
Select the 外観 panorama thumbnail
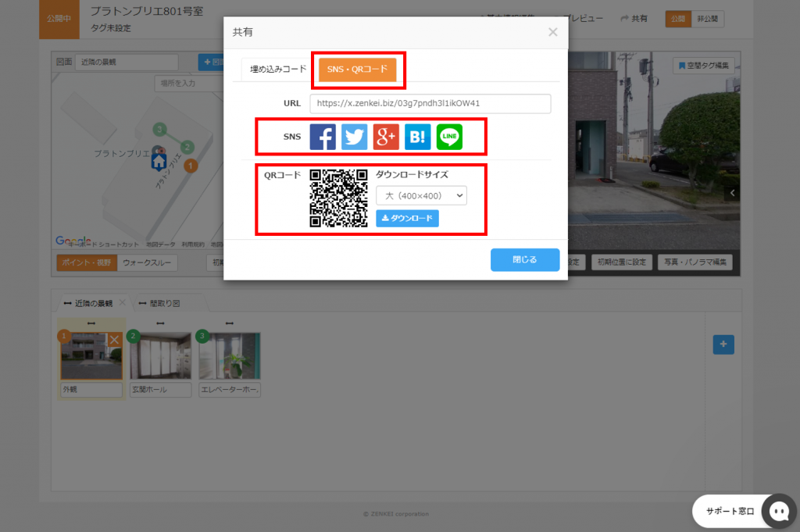pos(91,356)
